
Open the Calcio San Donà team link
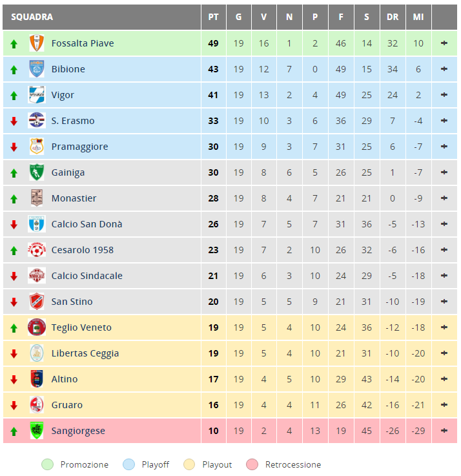[87, 224]
